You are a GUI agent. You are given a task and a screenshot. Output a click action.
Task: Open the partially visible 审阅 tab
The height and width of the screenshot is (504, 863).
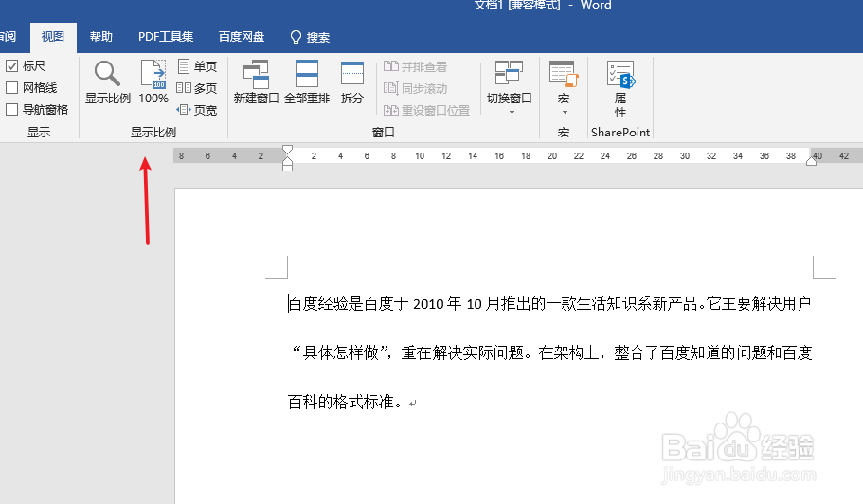tap(8, 37)
